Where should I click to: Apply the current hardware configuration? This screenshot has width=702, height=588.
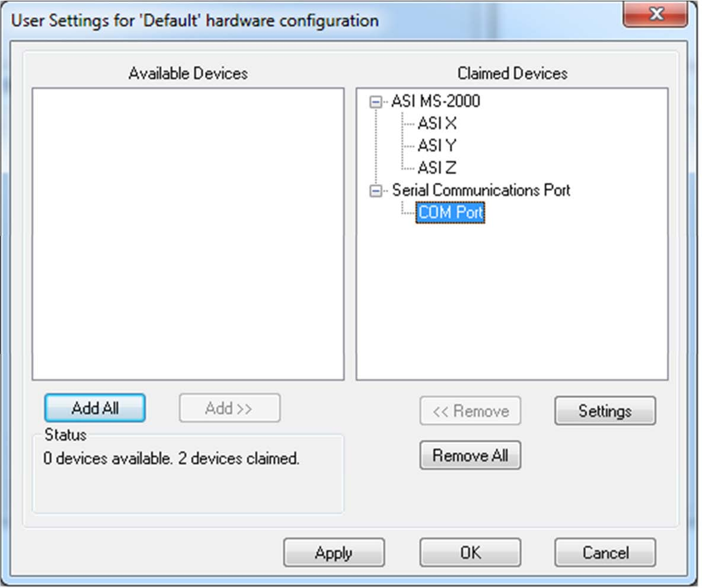click(334, 552)
